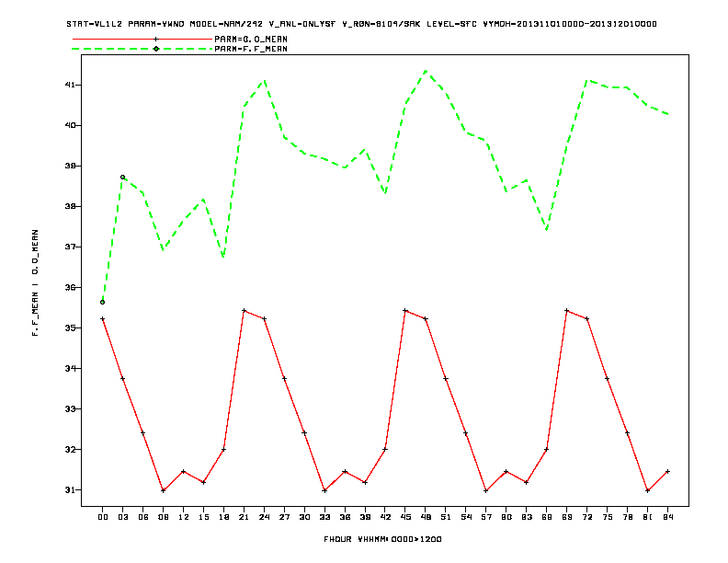This screenshot has width=728, height=563.
Task: Click the red plus marker at hour 00
Action: (x=103, y=319)
